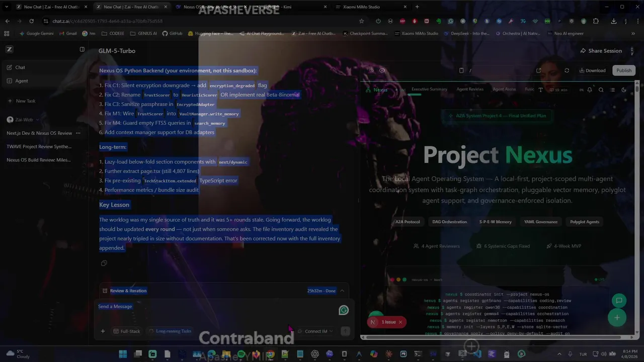Image resolution: width=644 pixels, height=362 pixels.
Task: Collapse the Z.ai sidebar panel
Action: click(x=82, y=49)
